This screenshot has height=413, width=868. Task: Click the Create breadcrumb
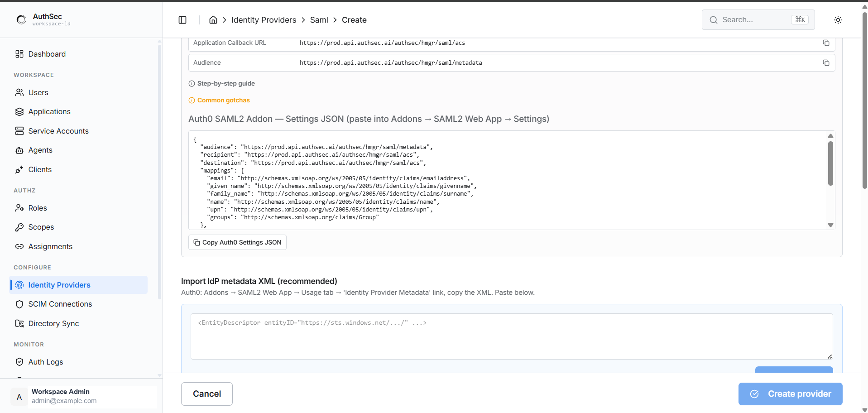[354, 20]
